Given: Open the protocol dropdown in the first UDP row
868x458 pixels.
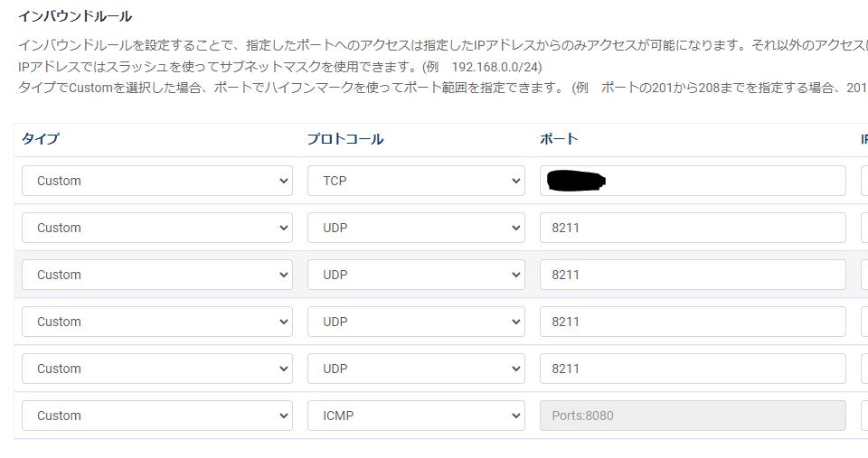Looking at the screenshot, I should click(416, 228).
